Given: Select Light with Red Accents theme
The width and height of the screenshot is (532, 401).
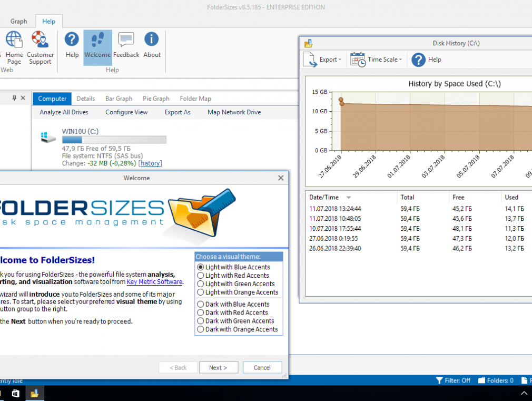Looking at the screenshot, I should click(x=201, y=276).
